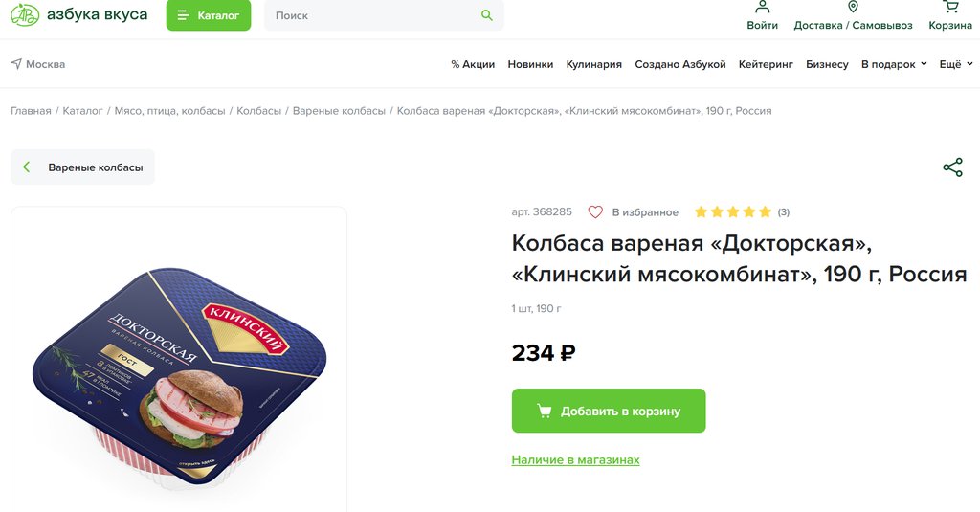Click the Доставка / Самовывоз location pin
The image size is (980, 512).
coord(853,7)
